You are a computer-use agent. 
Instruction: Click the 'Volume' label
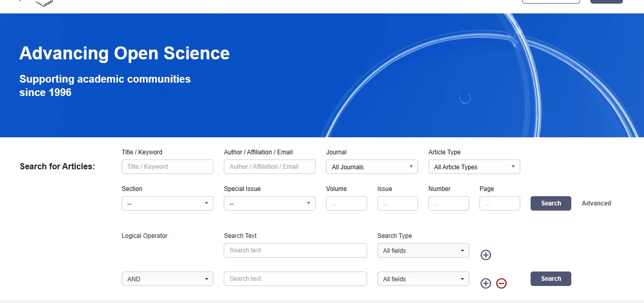pyautogui.click(x=336, y=189)
